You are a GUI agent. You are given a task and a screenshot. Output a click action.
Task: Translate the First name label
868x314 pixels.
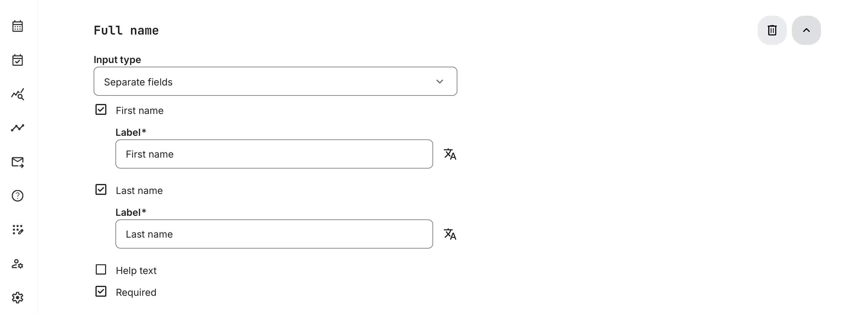pyautogui.click(x=450, y=154)
